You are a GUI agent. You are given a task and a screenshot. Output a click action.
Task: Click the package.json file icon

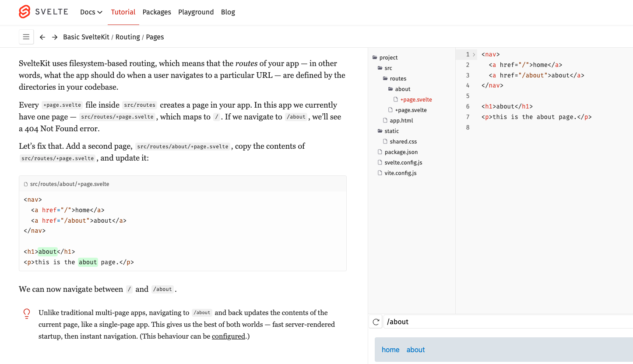tap(380, 152)
